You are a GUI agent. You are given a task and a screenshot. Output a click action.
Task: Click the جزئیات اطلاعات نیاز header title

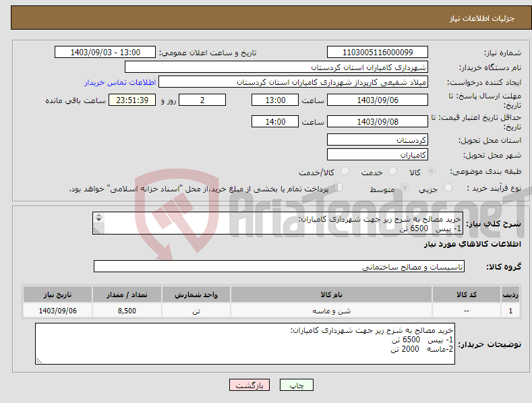coord(482,18)
